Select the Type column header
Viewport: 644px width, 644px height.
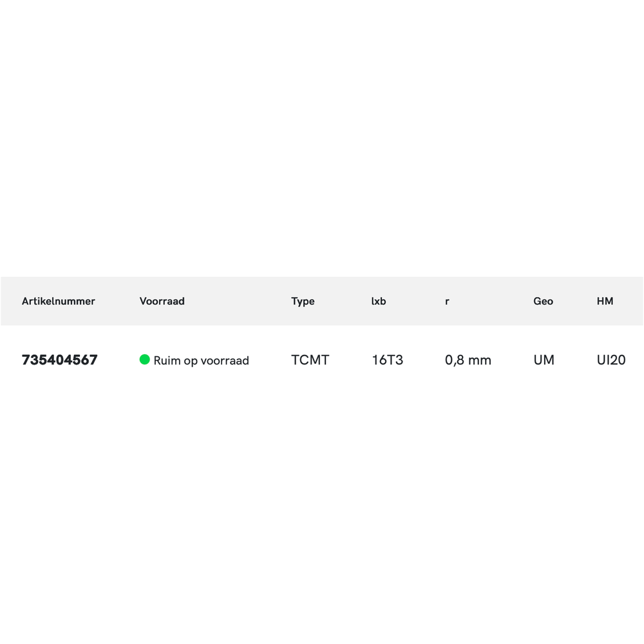coord(303,301)
